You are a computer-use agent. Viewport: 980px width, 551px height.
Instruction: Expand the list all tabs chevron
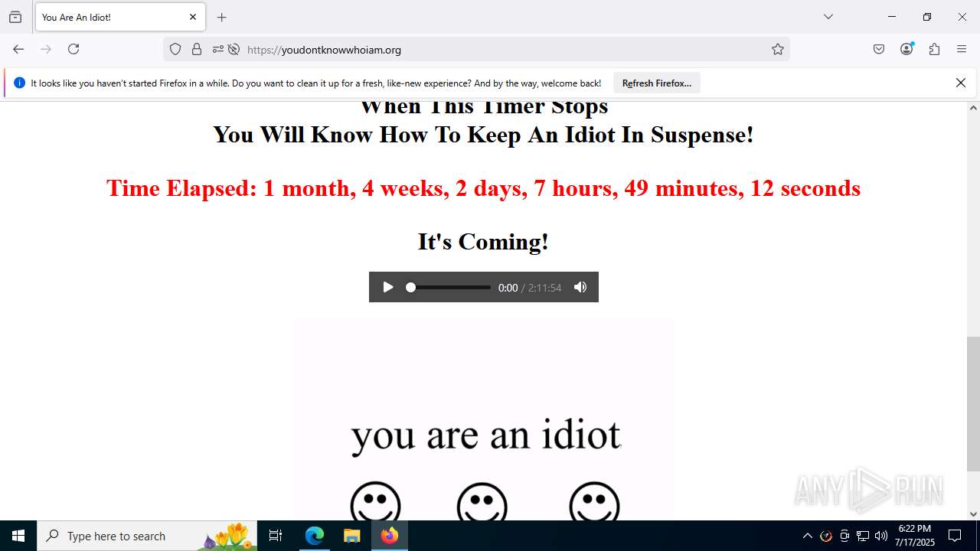coord(828,17)
